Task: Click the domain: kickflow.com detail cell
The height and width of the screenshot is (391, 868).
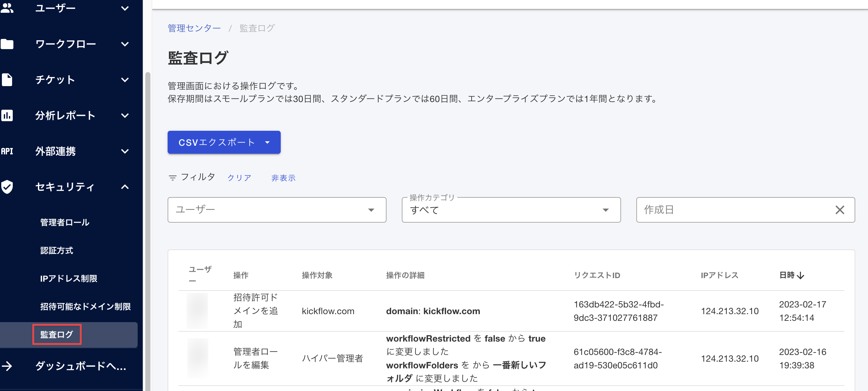Action: pyautogui.click(x=433, y=311)
